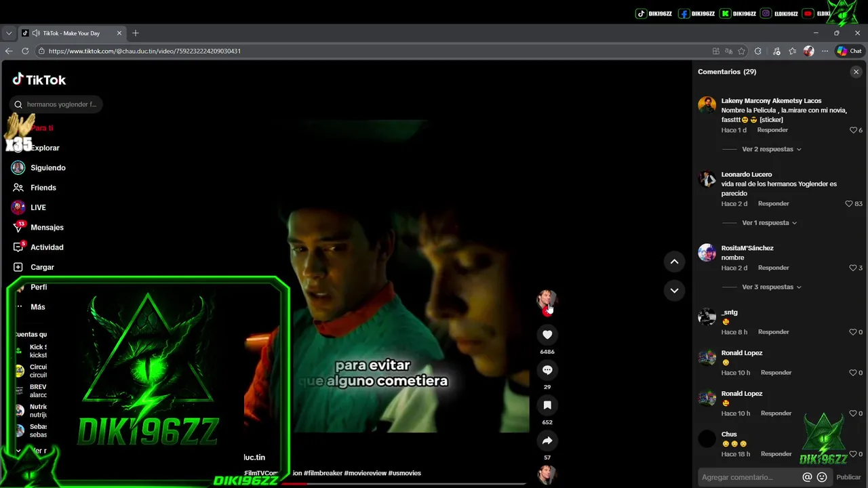This screenshot has height=488, width=868.
Task: Open a new browser tab
Action: tap(135, 33)
